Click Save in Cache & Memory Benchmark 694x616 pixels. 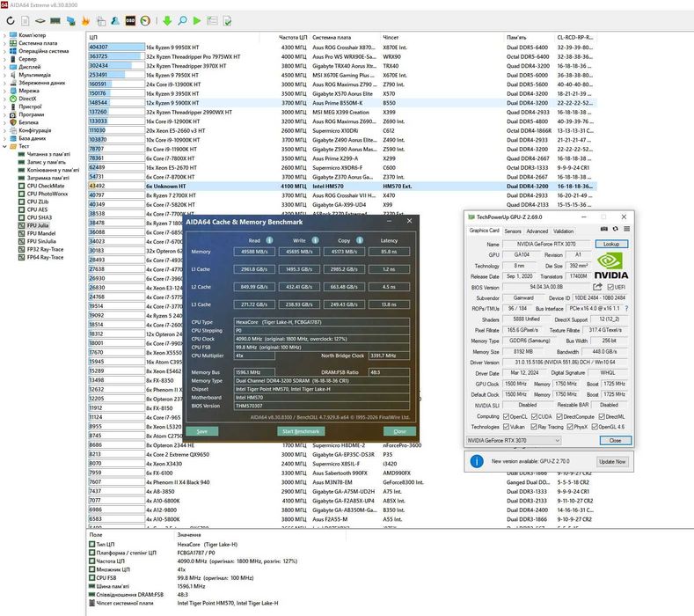(x=201, y=431)
